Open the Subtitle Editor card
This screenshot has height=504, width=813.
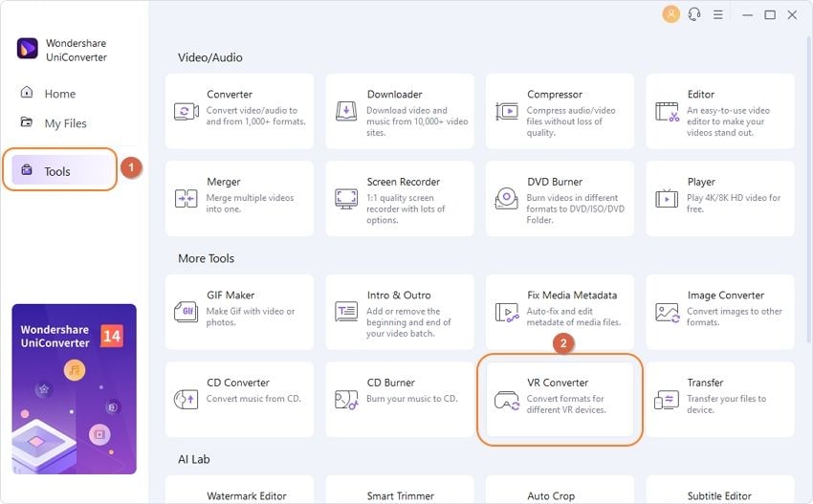click(x=720, y=490)
